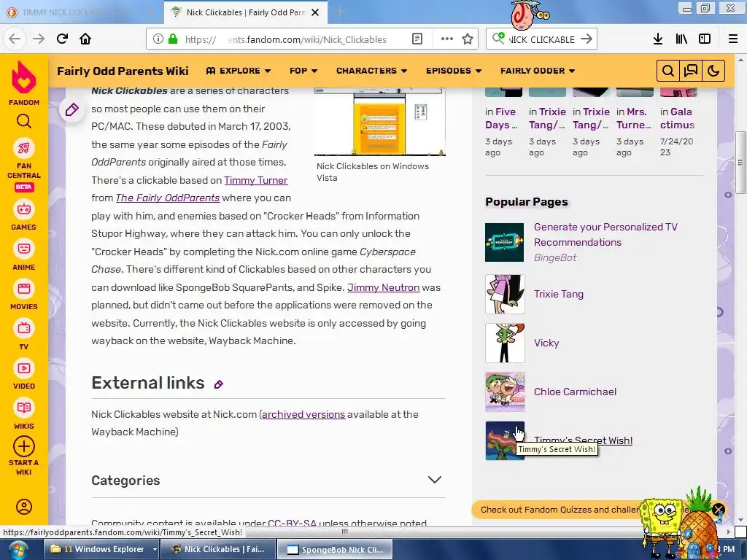Click the wiki header search magnifier

[x=668, y=71]
